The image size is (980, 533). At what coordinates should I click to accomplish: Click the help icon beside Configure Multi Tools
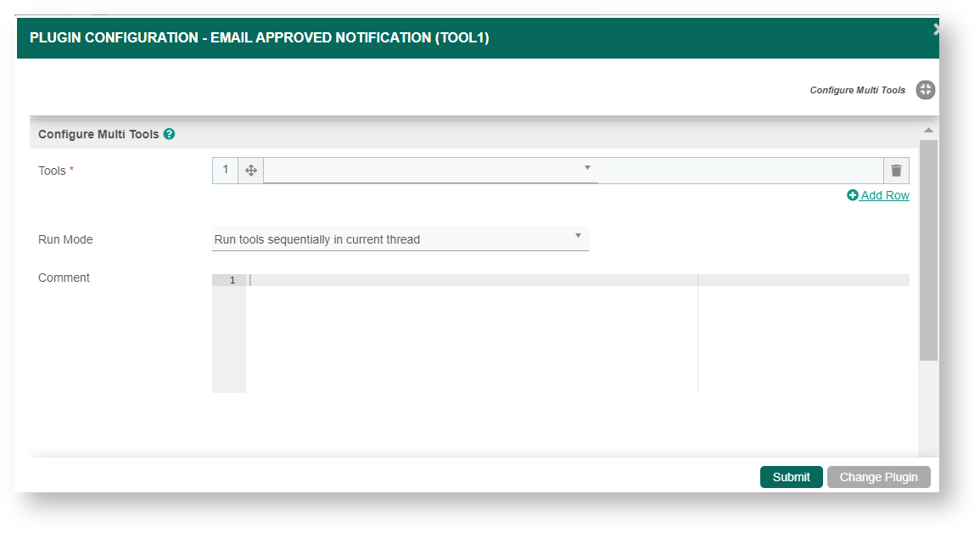pyautogui.click(x=169, y=134)
